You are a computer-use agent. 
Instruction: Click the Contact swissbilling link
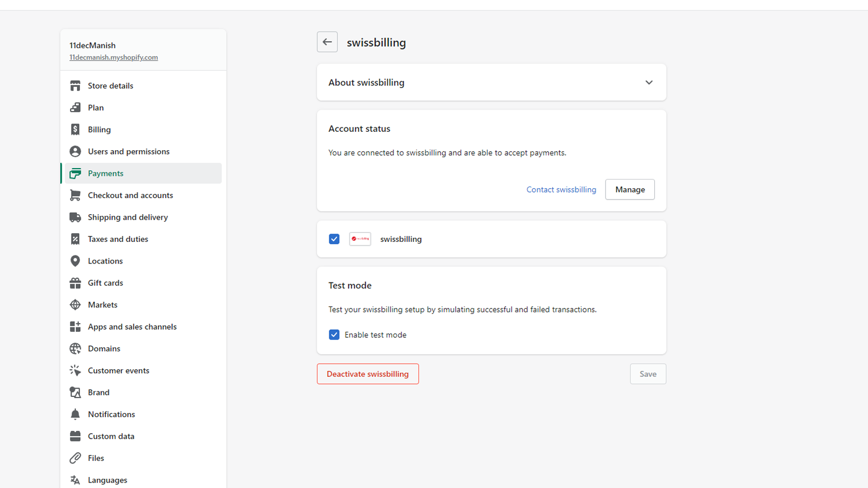[x=561, y=189]
